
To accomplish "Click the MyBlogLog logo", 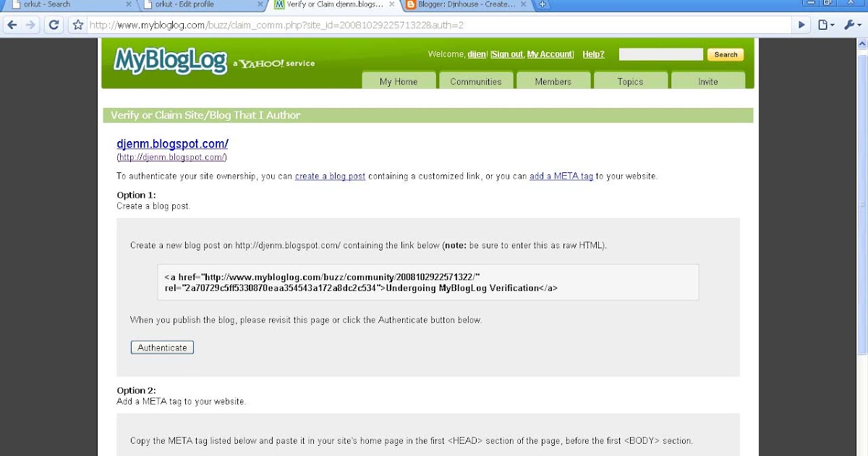I will (x=170, y=62).
